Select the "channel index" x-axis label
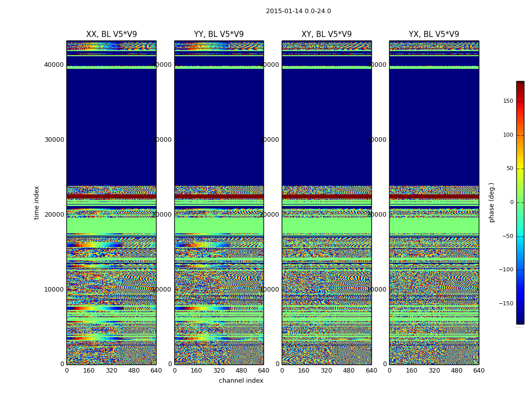Image resolution: width=532 pixels, height=405 pixels. pyautogui.click(x=241, y=381)
